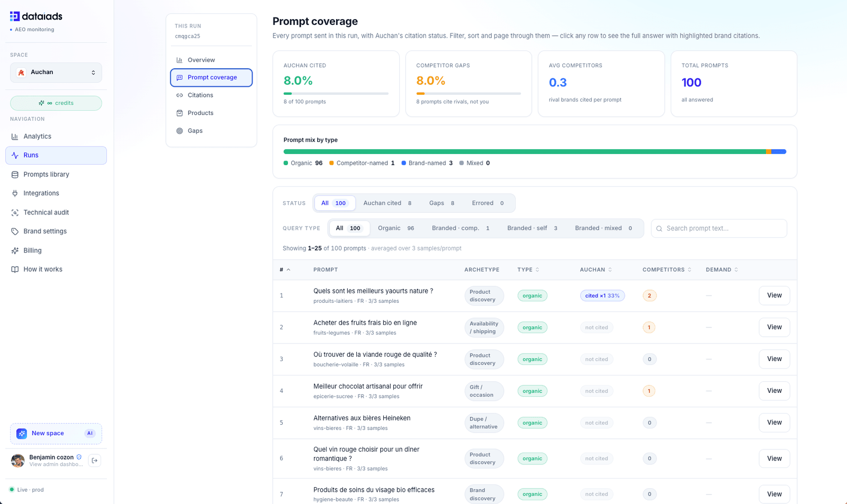This screenshot has width=847, height=504.
Task: Click the logout icon next to Benjamin cozon
Action: tap(95, 461)
